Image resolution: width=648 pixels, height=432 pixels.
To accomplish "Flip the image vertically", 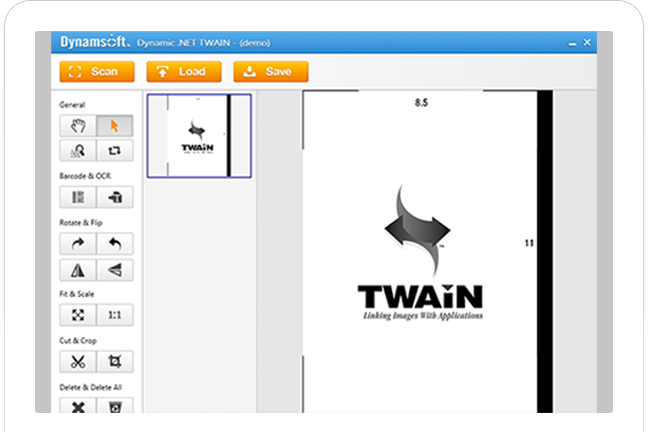I will coord(115,269).
